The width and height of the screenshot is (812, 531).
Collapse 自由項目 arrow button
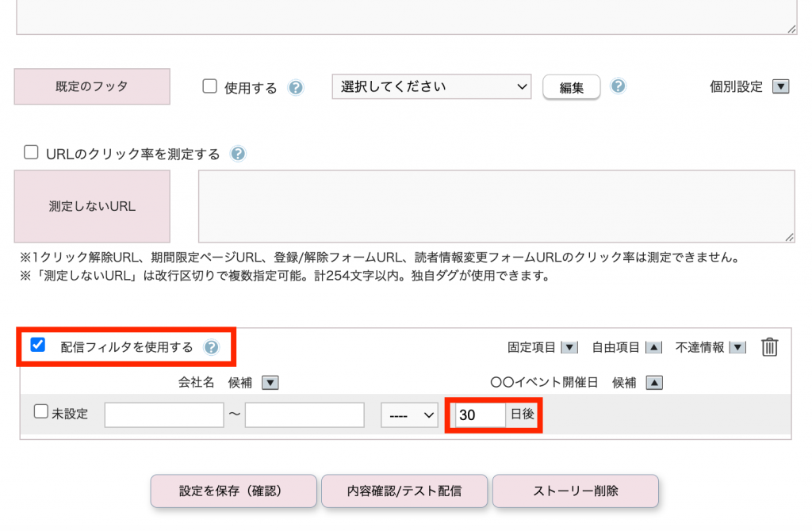[x=653, y=347]
